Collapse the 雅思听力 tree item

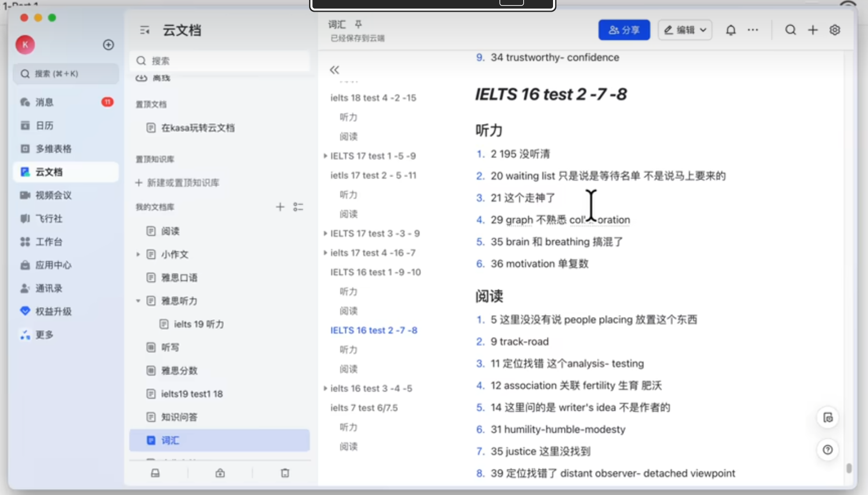[138, 301]
